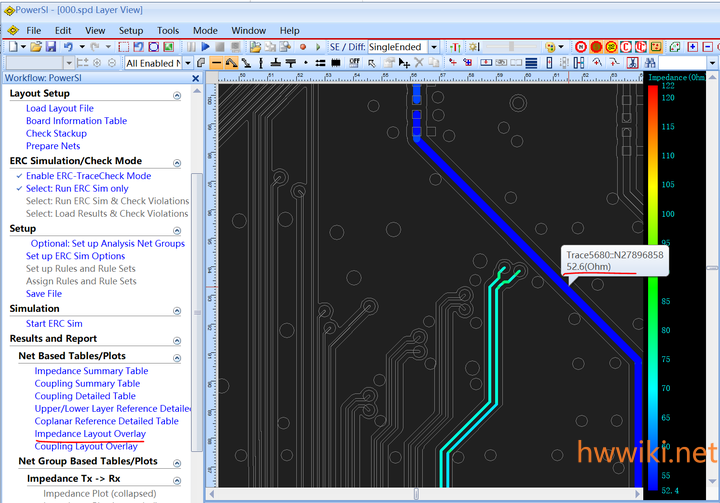Image resolution: width=720 pixels, height=503 pixels.
Task: Click the Open folder toolbar icon
Action: 36,47
